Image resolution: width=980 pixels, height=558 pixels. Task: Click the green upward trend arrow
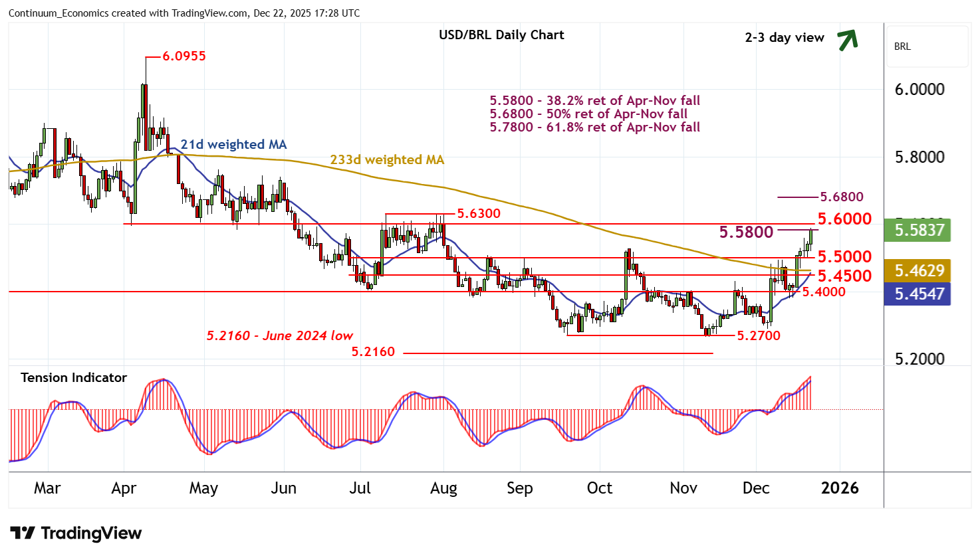coord(847,40)
